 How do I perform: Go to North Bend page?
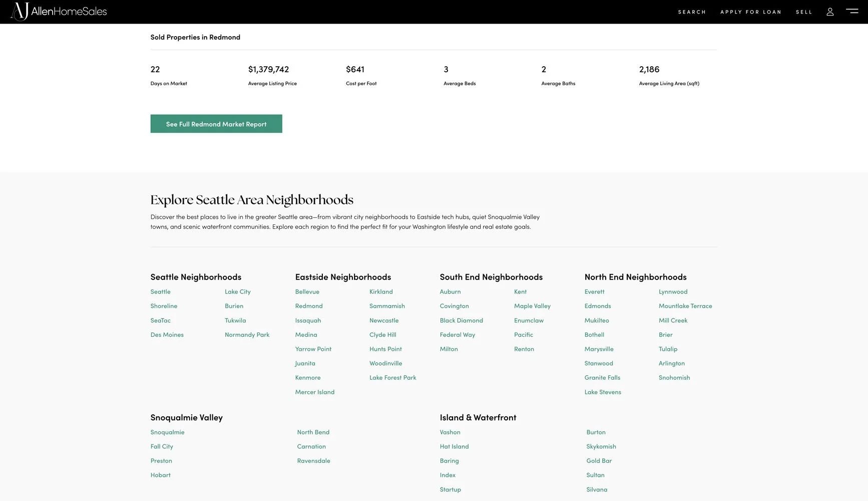tap(313, 432)
